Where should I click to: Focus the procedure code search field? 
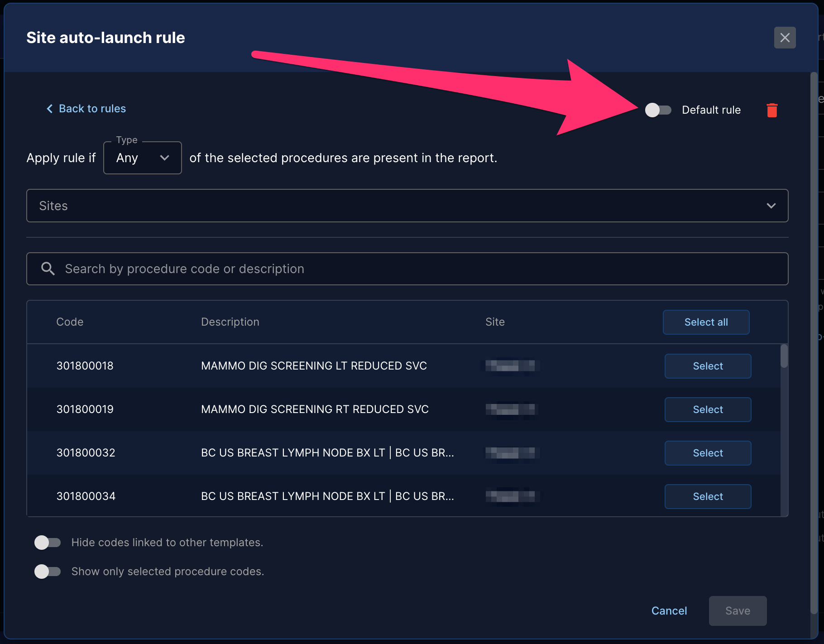407,269
